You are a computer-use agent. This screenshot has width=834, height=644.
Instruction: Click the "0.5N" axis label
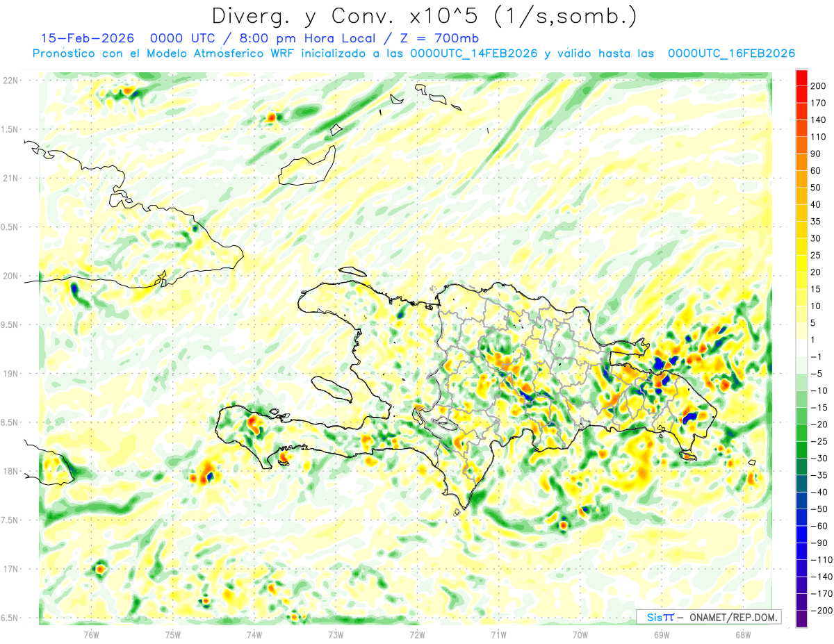click(9, 227)
